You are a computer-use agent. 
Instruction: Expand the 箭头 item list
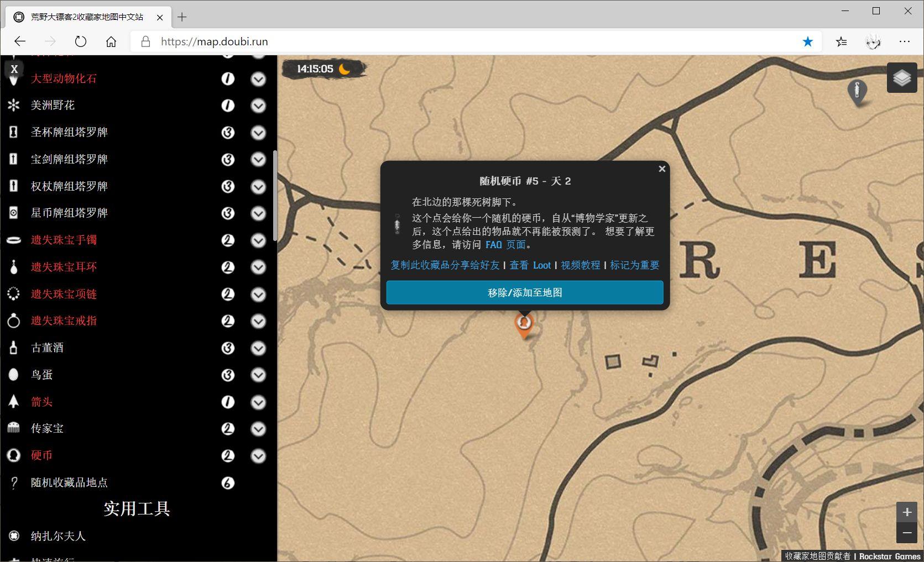[x=258, y=402]
